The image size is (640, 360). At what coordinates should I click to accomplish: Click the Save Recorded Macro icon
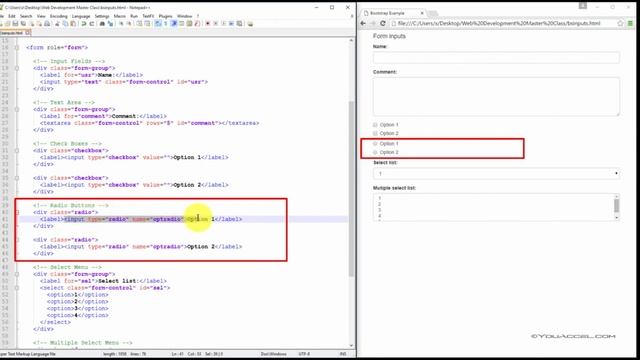pyautogui.click(x=240, y=24)
